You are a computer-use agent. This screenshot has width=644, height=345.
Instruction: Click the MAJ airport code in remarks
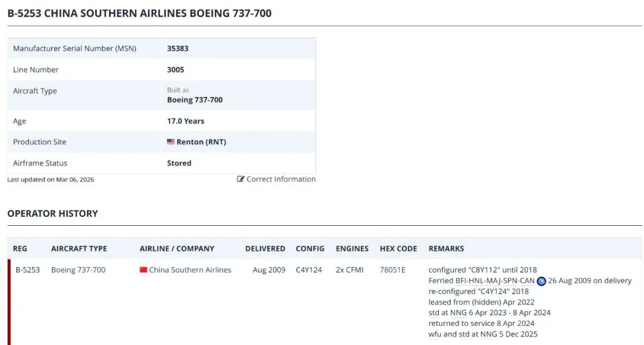pyautogui.click(x=493, y=281)
